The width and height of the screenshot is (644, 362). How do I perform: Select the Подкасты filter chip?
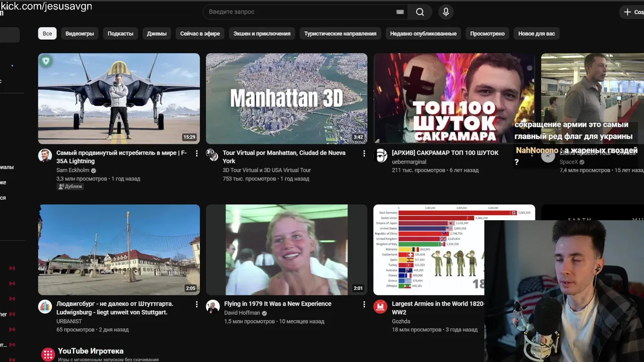120,34
